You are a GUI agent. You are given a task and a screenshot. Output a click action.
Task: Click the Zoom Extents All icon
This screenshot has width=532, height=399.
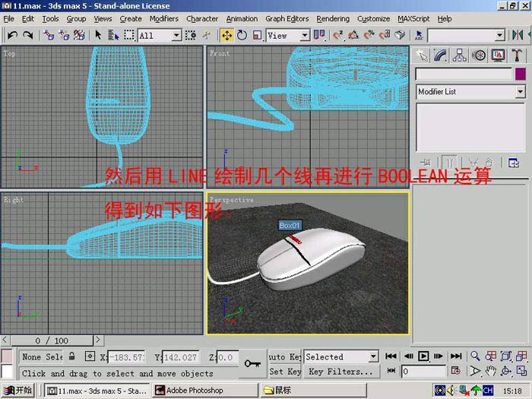(x=521, y=356)
